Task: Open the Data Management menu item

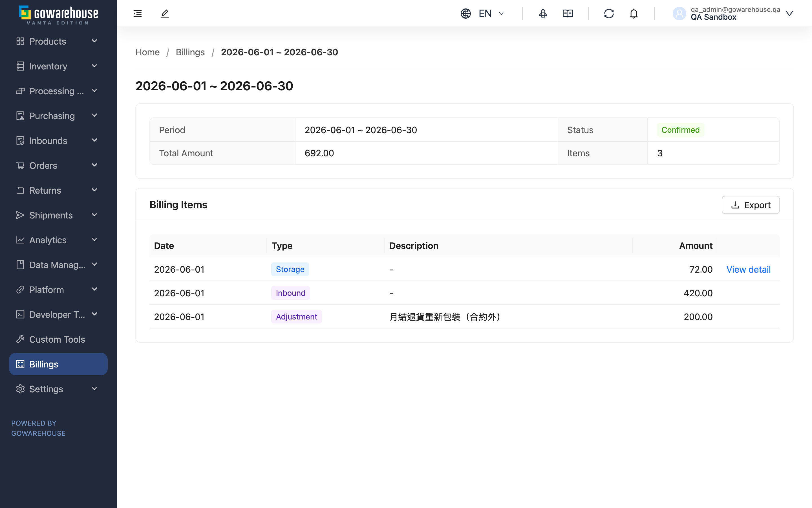Action: click(x=58, y=265)
